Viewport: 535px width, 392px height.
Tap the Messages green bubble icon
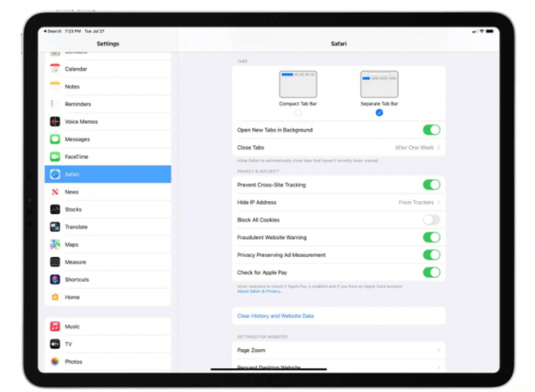coord(55,139)
